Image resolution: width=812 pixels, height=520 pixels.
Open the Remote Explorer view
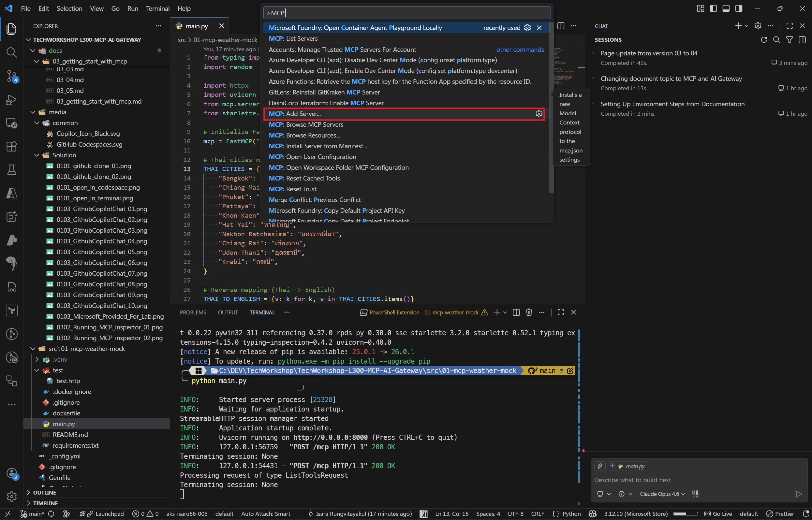tap(11, 123)
